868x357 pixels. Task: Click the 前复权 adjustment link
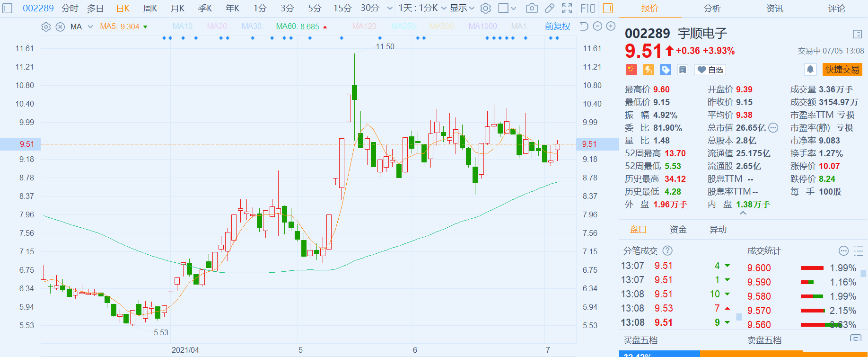(x=557, y=27)
